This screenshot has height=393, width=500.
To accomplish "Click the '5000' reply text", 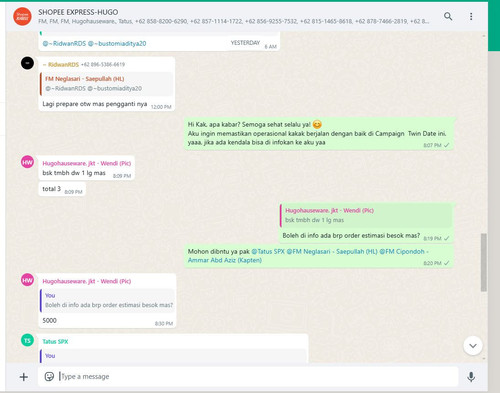I will click(x=49, y=321).
